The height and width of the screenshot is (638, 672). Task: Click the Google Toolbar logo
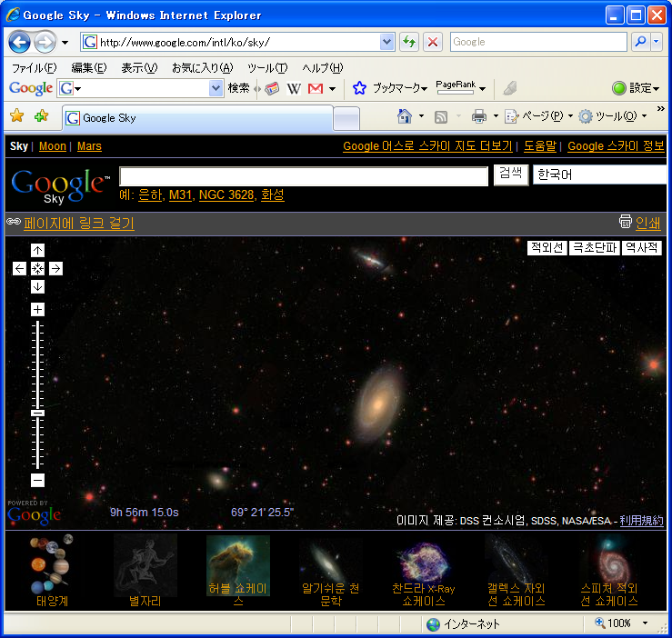click(31, 88)
